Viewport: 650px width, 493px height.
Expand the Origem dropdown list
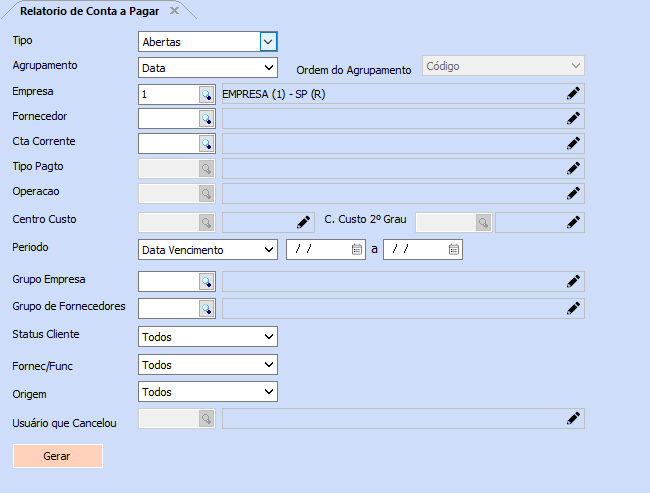tap(267, 392)
